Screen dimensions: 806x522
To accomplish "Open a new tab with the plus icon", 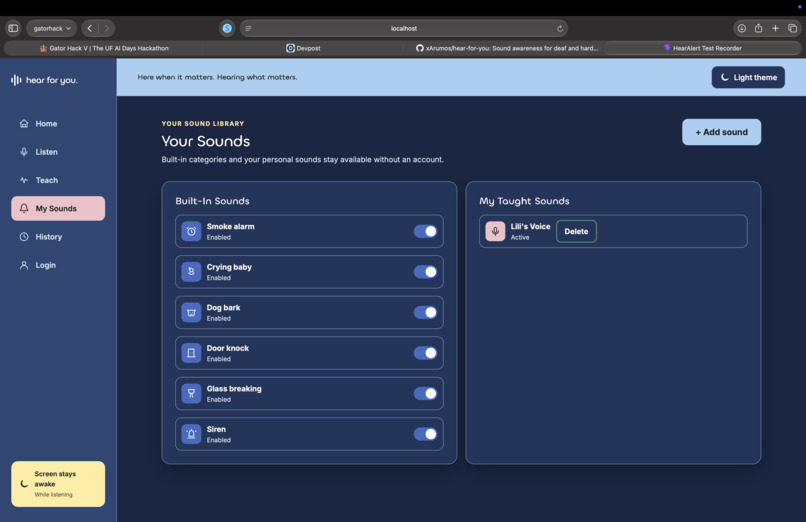I will [x=775, y=28].
